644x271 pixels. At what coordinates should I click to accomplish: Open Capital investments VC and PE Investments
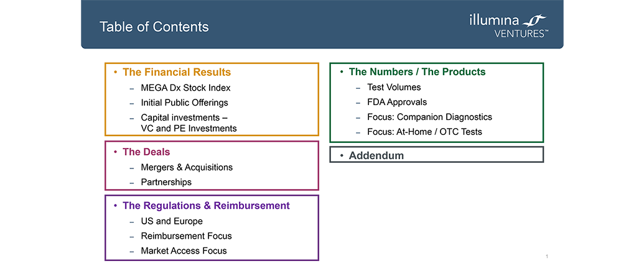pyautogui.click(x=189, y=123)
